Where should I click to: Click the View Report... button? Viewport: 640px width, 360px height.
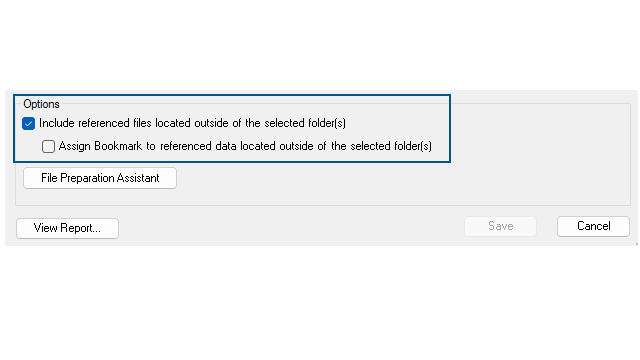(x=67, y=228)
